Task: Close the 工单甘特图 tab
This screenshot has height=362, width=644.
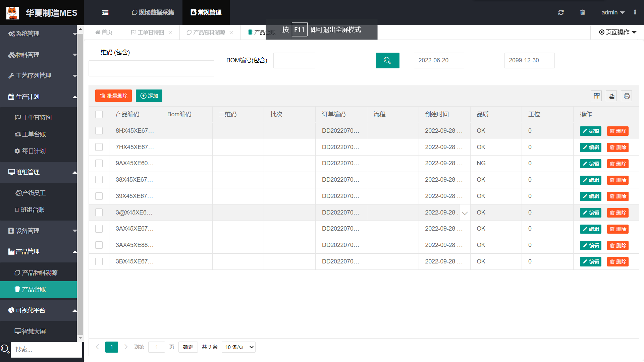Action: coord(170,33)
